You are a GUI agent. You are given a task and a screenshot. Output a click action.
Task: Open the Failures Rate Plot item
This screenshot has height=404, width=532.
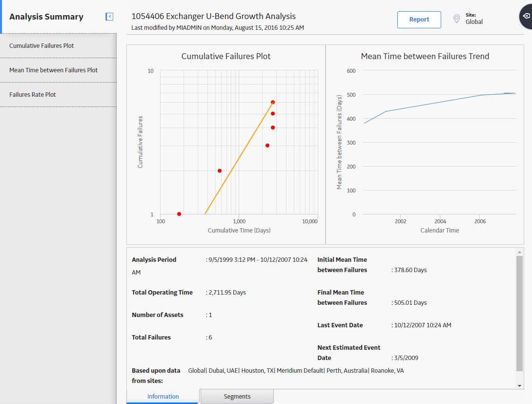pyautogui.click(x=59, y=95)
